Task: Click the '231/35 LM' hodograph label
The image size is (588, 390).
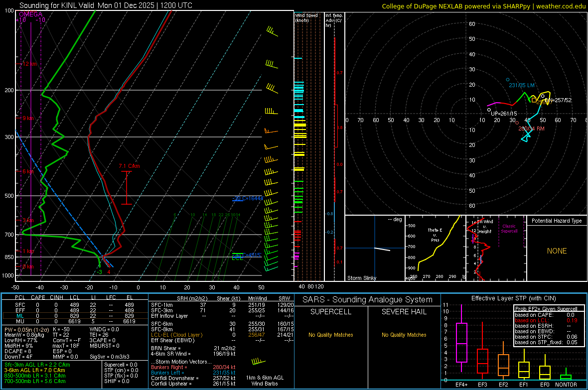Action: point(522,85)
